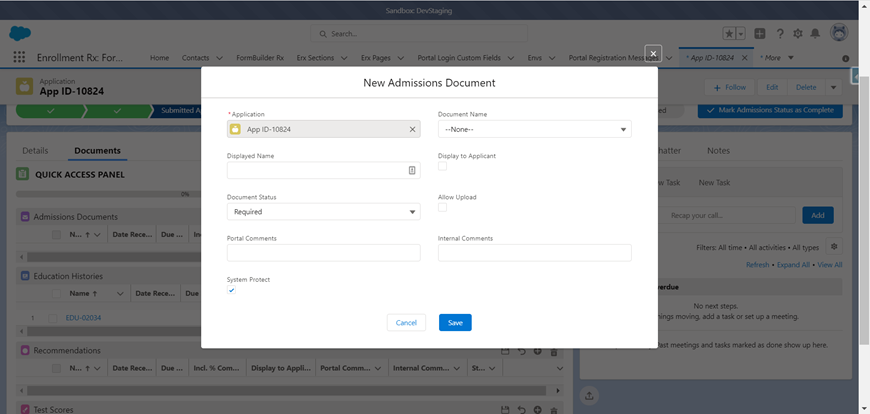Open the Global Actions plus icon
This screenshot has height=414, width=870.
pyautogui.click(x=761, y=33)
